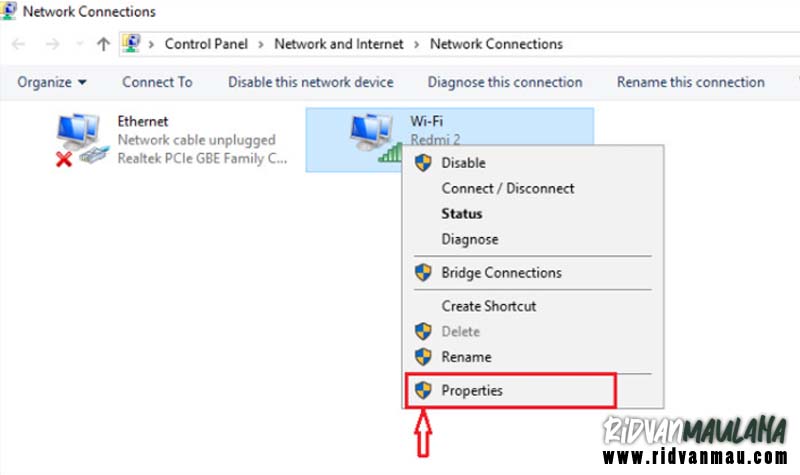Click the shield icon beside Properties
The image size is (800, 475).
click(x=423, y=390)
